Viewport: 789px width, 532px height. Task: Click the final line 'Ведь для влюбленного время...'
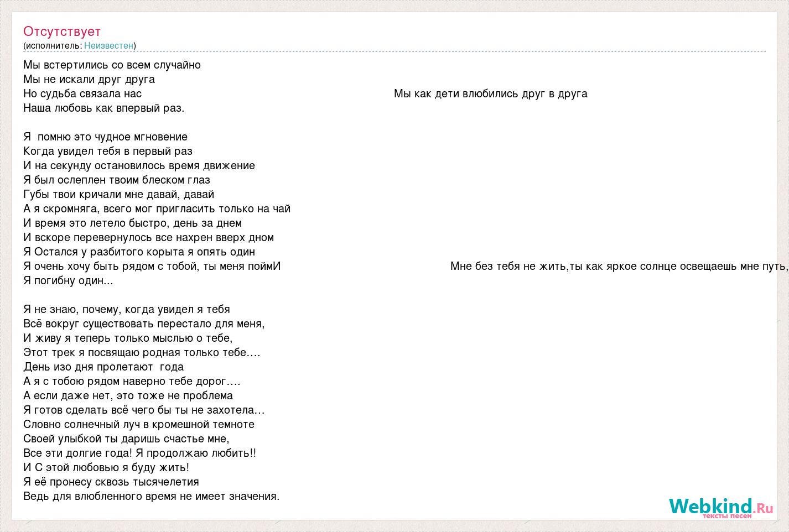tap(152, 497)
